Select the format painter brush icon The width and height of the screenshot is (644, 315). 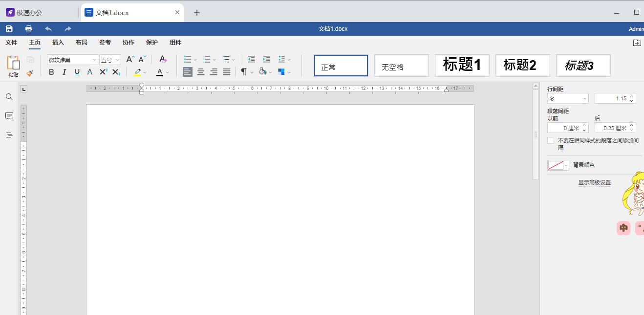[x=29, y=73]
